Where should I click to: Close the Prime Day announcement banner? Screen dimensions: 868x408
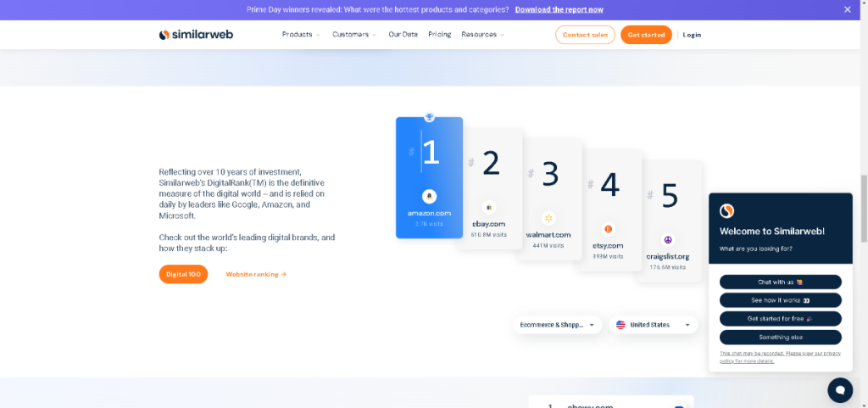pos(848,9)
